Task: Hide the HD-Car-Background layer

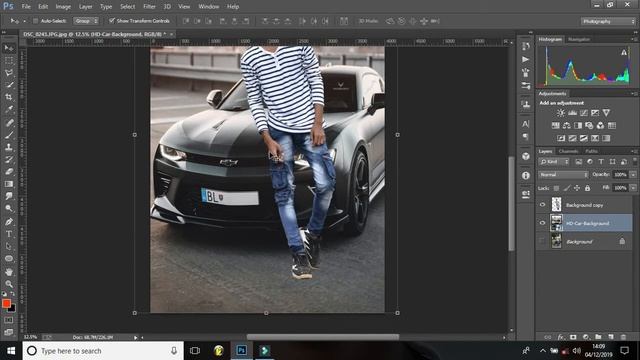Action: click(542, 223)
